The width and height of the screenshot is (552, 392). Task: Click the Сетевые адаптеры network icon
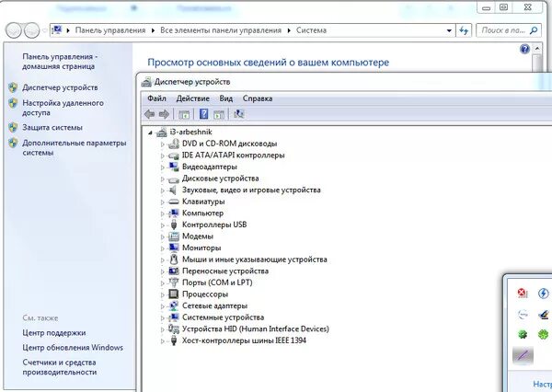[x=174, y=306]
